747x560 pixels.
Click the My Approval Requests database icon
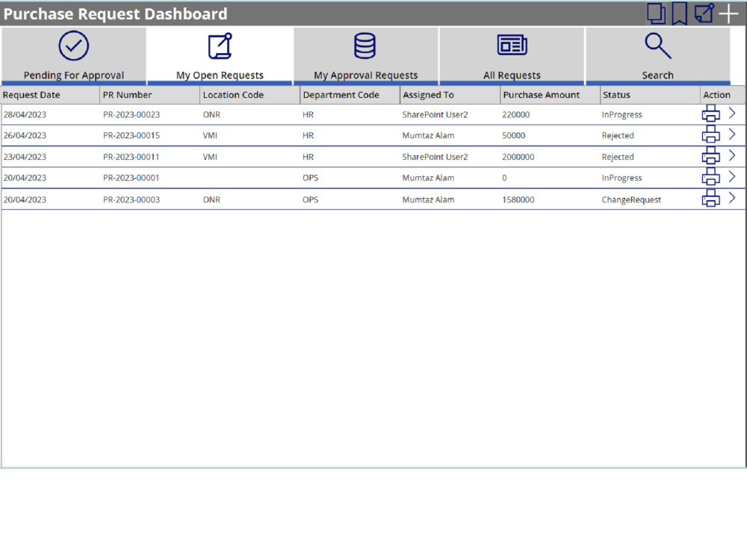click(365, 46)
